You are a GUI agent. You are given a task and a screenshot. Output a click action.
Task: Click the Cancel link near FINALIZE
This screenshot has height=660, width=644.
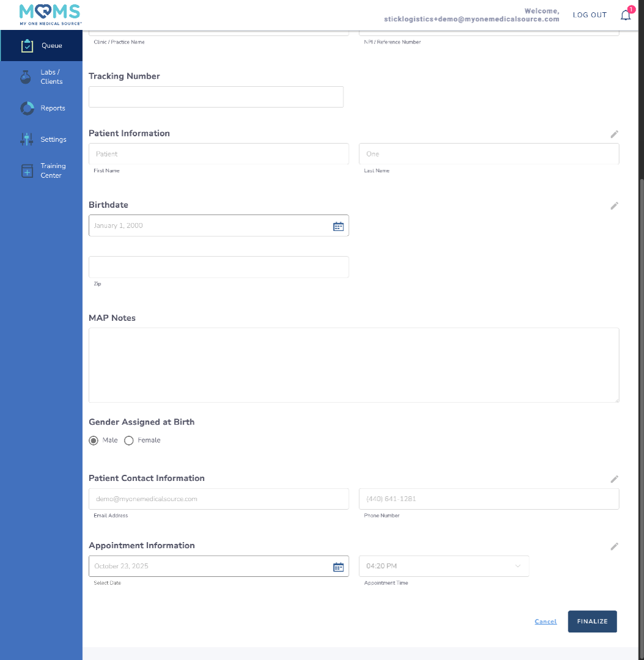point(545,621)
